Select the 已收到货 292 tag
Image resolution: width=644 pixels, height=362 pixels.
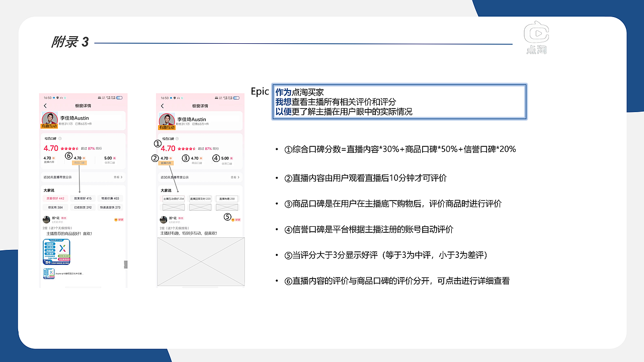click(x=83, y=207)
